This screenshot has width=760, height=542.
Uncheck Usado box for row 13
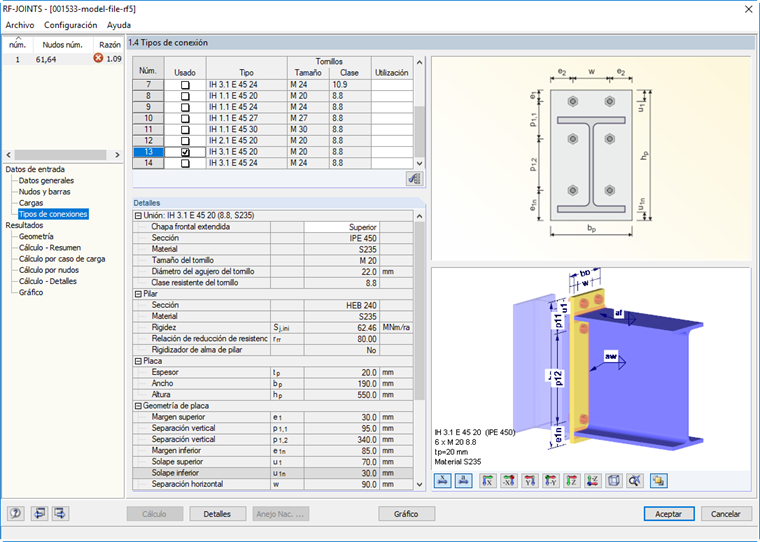[185, 152]
